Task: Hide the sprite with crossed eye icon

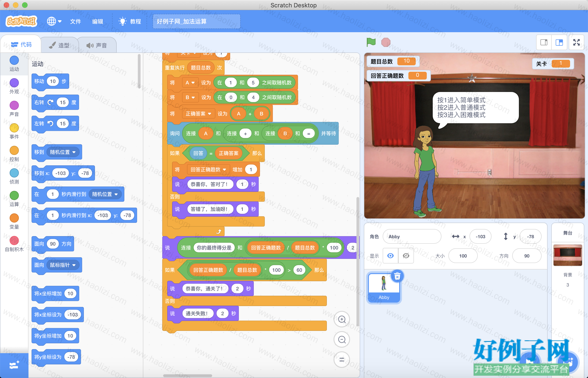Action: [406, 256]
